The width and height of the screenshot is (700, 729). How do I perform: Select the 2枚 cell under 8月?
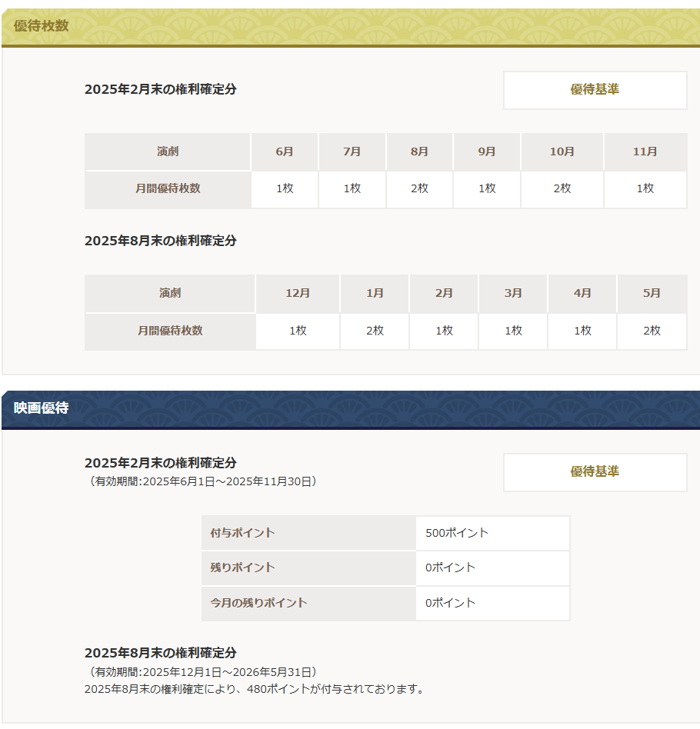(419, 189)
